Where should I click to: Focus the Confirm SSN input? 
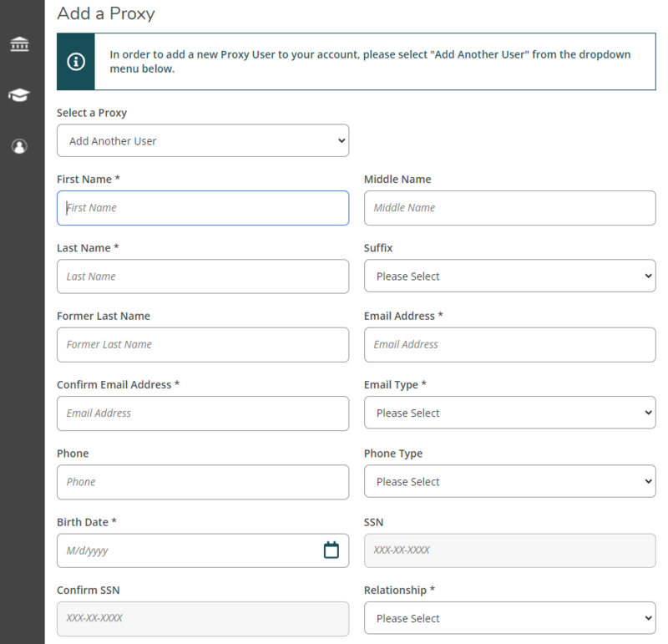tap(202, 618)
